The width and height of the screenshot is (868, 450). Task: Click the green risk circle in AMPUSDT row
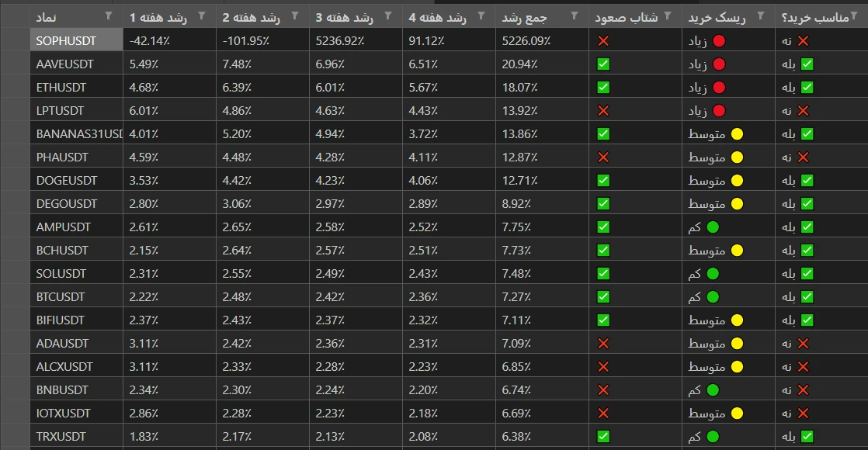[713, 227]
